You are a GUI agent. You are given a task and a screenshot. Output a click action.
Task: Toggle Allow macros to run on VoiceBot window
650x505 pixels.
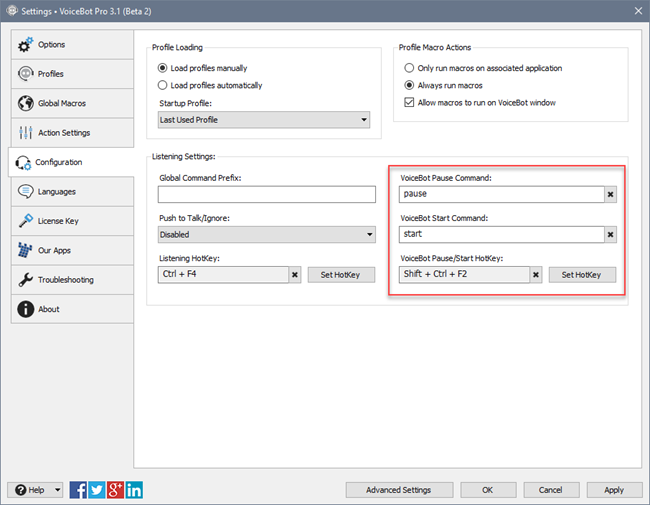point(480,103)
